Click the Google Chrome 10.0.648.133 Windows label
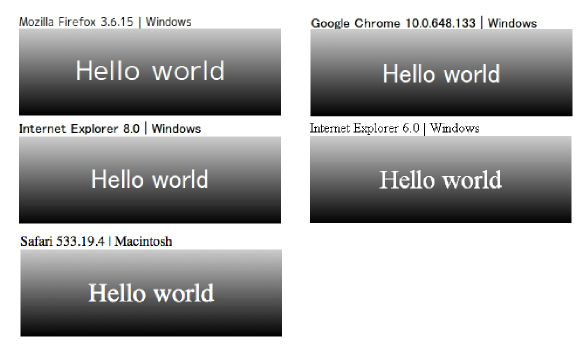 click(x=424, y=23)
